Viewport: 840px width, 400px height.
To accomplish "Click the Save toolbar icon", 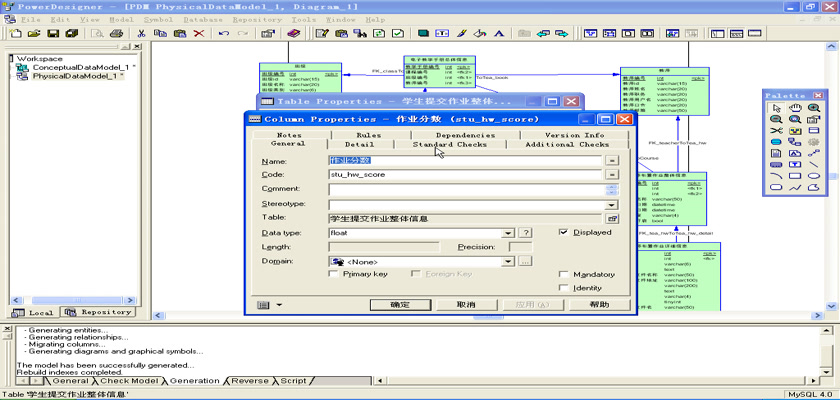I will (52, 33).
